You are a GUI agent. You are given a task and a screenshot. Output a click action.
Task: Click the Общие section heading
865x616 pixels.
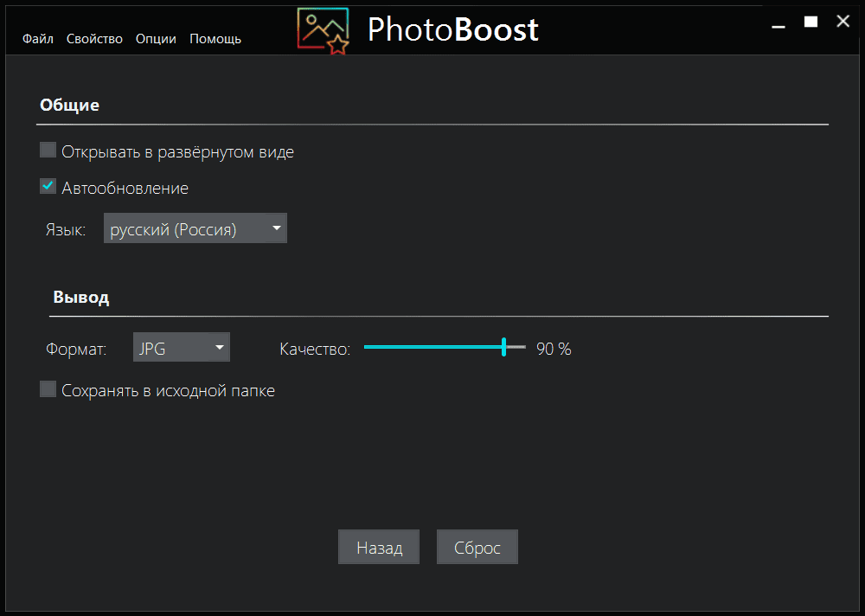pyautogui.click(x=69, y=105)
